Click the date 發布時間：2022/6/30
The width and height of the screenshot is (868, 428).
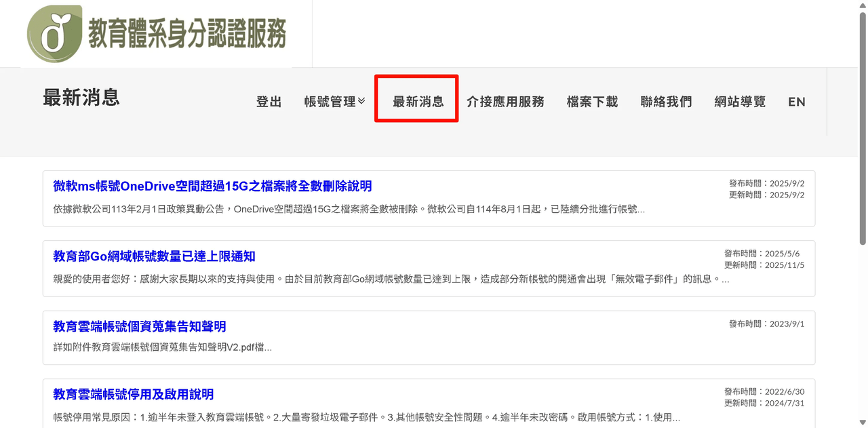(764, 392)
